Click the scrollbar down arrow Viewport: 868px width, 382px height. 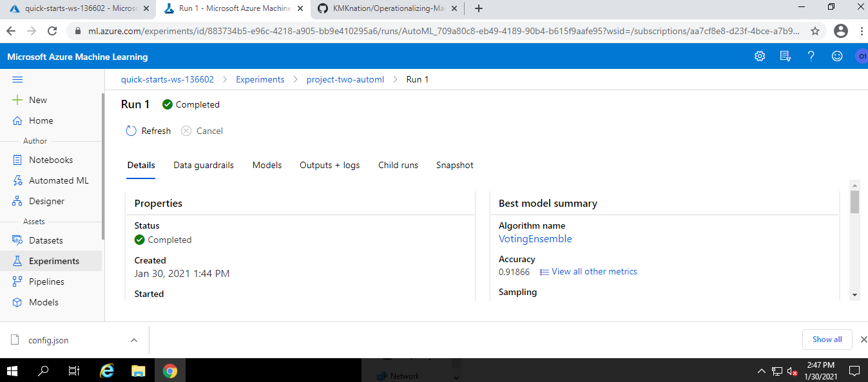point(855,294)
